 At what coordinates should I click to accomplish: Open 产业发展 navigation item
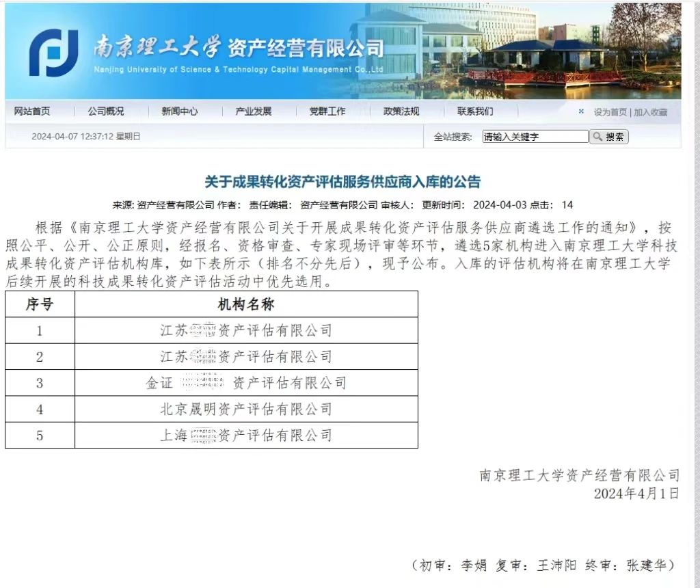tap(254, 111)
